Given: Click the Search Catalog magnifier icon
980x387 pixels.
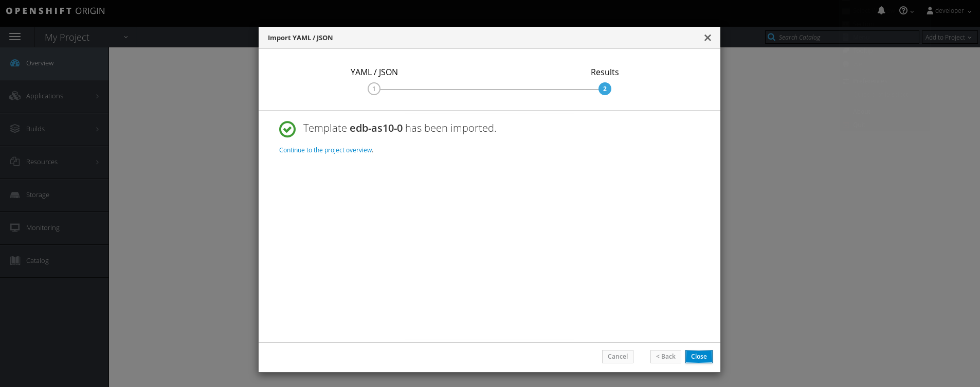Looking at the screenshot, I should click(x=771, y=37).
